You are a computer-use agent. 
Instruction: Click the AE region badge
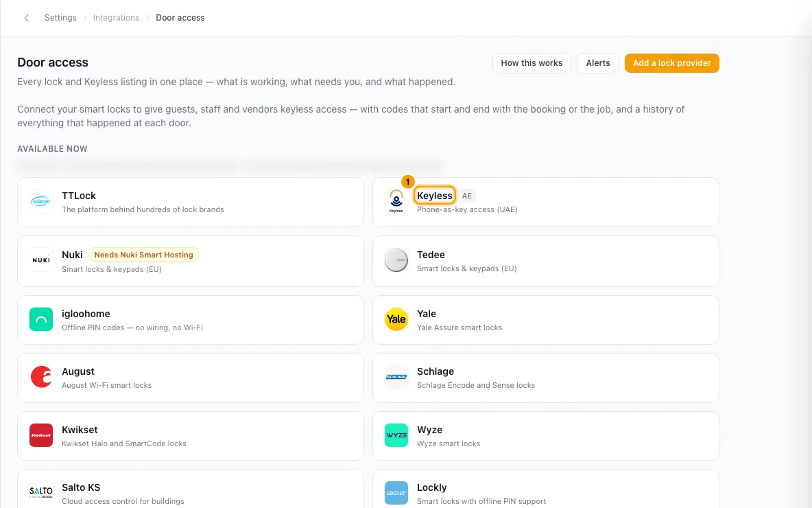pos(467,196)
